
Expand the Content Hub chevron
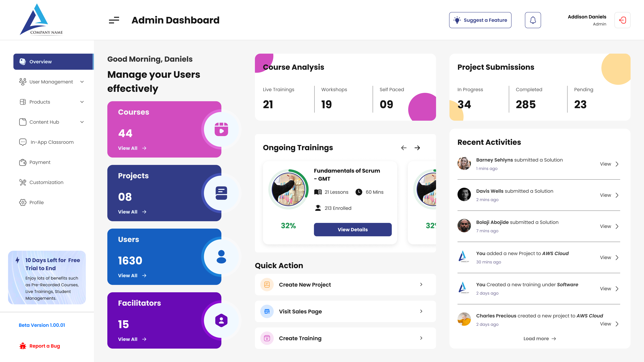(82, 122)
